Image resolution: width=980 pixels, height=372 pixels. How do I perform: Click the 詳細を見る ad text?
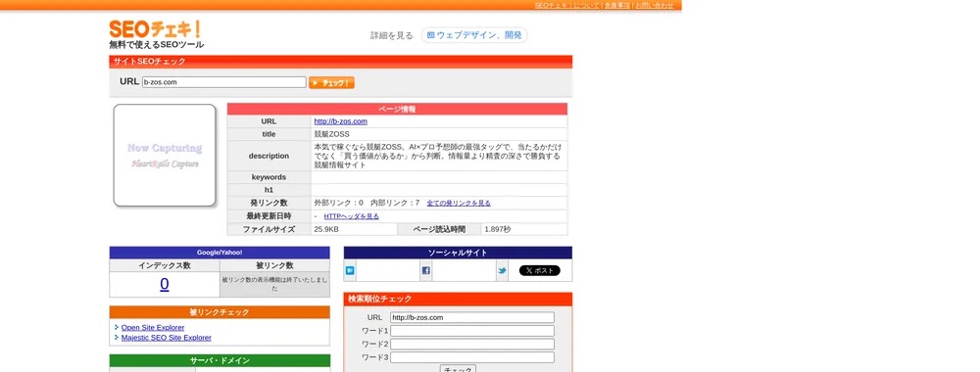(x=392, y=35)
